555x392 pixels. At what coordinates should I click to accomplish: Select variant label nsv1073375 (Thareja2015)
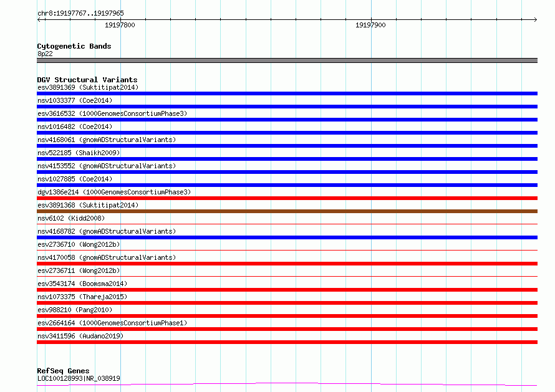tap(82, 297)
